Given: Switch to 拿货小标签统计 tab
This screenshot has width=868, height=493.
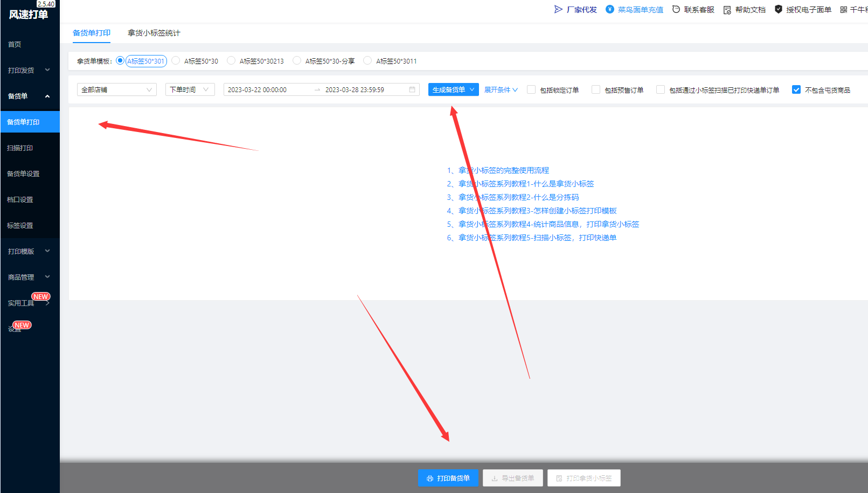Looking at the screenshot, I should (x=154, y=33).
